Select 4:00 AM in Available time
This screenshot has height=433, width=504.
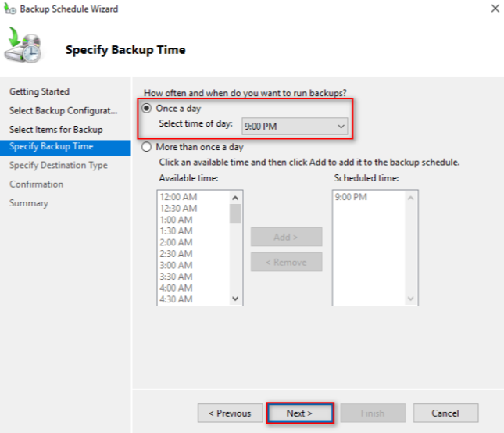click(176, 288)
